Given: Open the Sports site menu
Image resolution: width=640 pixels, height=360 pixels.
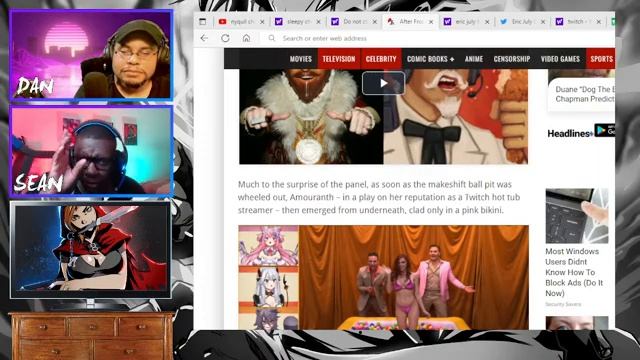Looking at the screenshot, I should pyautogui.click(x=601, y=59).
